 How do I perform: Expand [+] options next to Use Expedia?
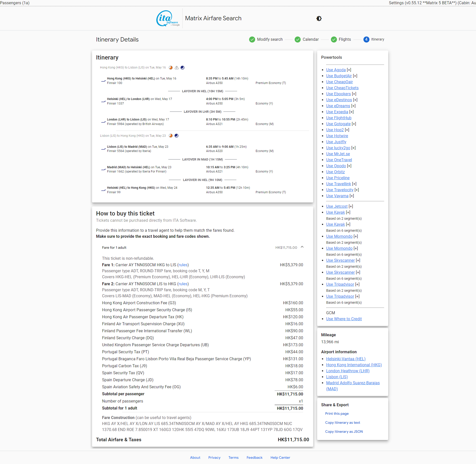[351, 112]
